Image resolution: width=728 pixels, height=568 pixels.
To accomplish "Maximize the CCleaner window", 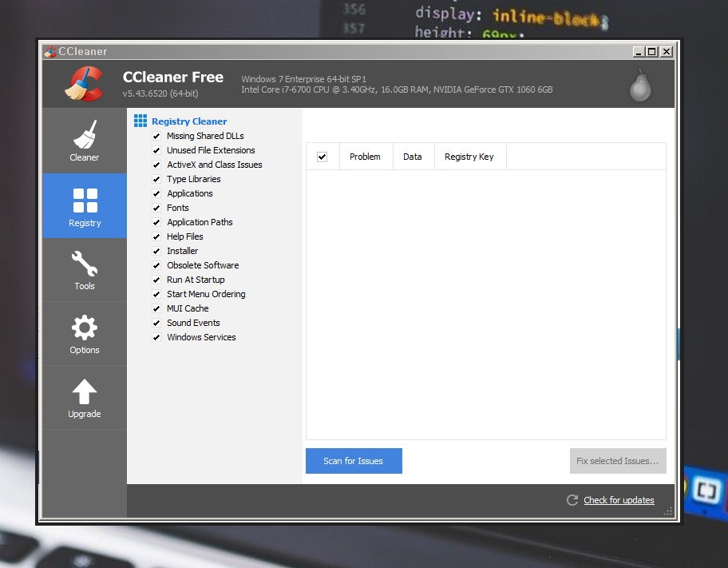I will point(652,52).
